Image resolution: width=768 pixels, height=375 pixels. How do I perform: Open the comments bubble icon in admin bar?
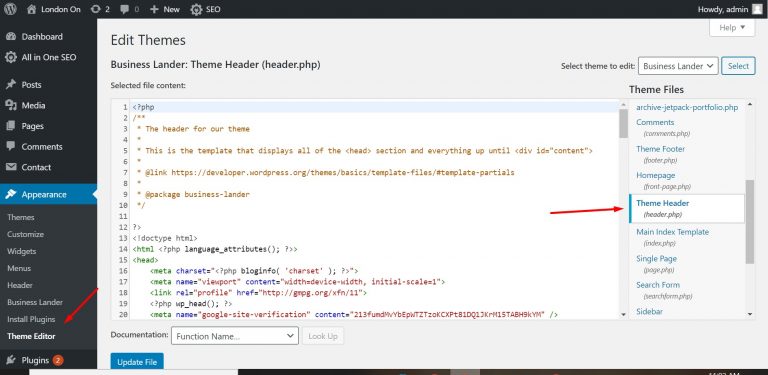coord(124,9)
